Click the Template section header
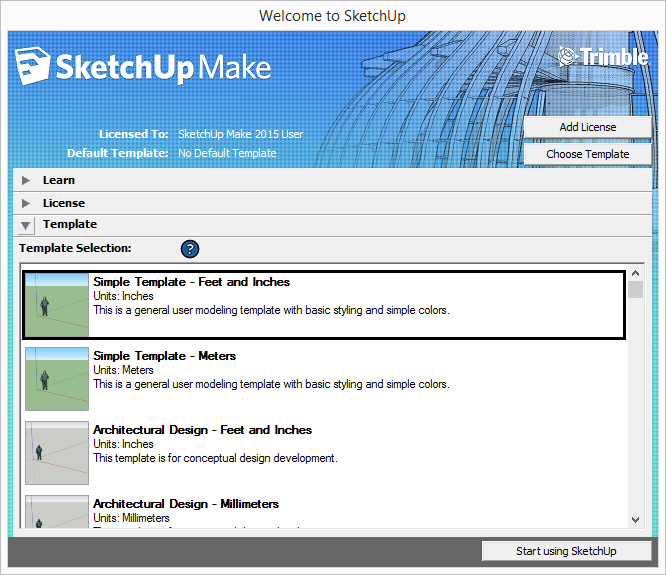Screen dimensions: 666x575 [x=333, y=225]
